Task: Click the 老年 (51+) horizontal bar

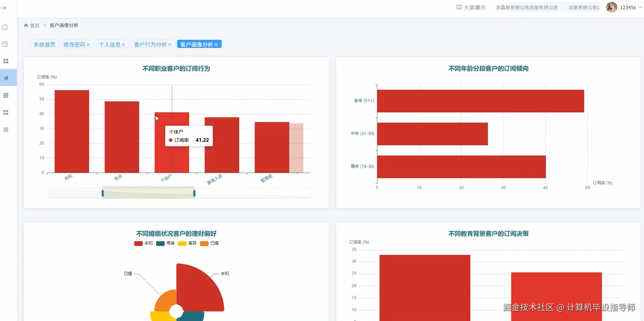Action: tap(481, 101)
